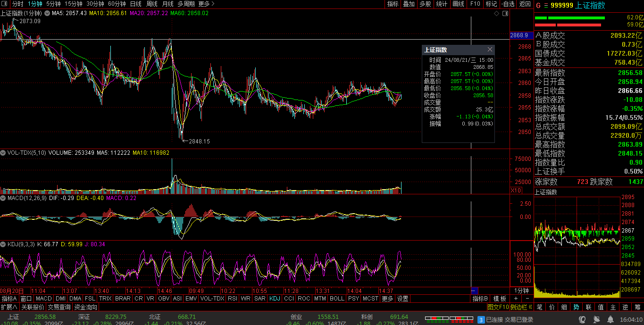Viewport: 644px width, 325px height.
Task: Toggle the 势 side panel mode
Action: point(576,307)
